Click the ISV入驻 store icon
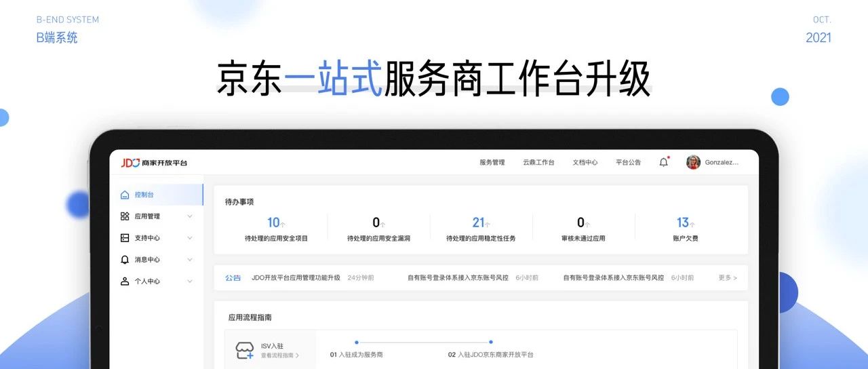868x369 pixels. (x=244, y=350)
